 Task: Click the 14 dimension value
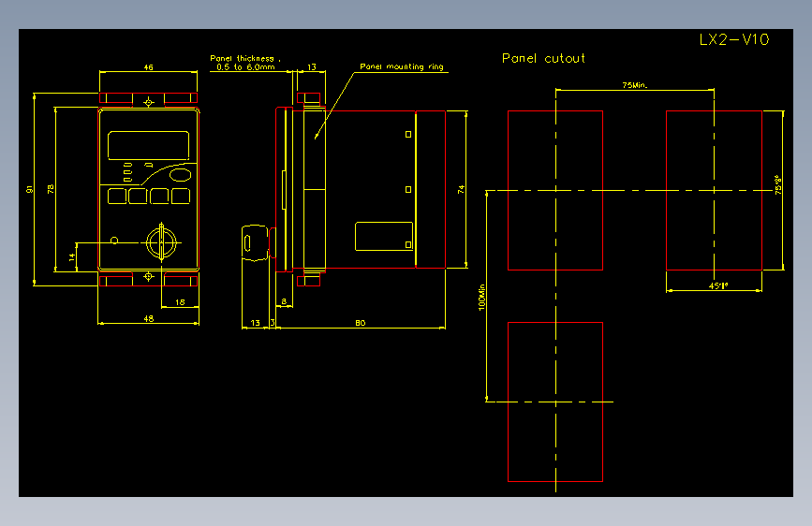tap(72, 256)
